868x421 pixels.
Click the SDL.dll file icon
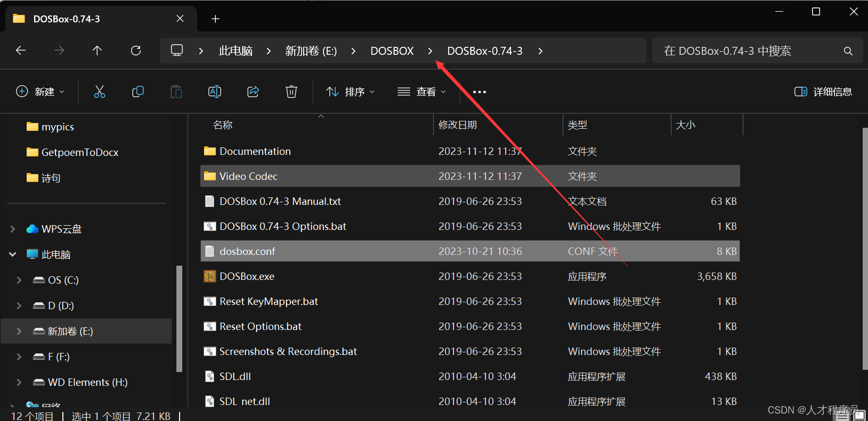pos(210,376)
